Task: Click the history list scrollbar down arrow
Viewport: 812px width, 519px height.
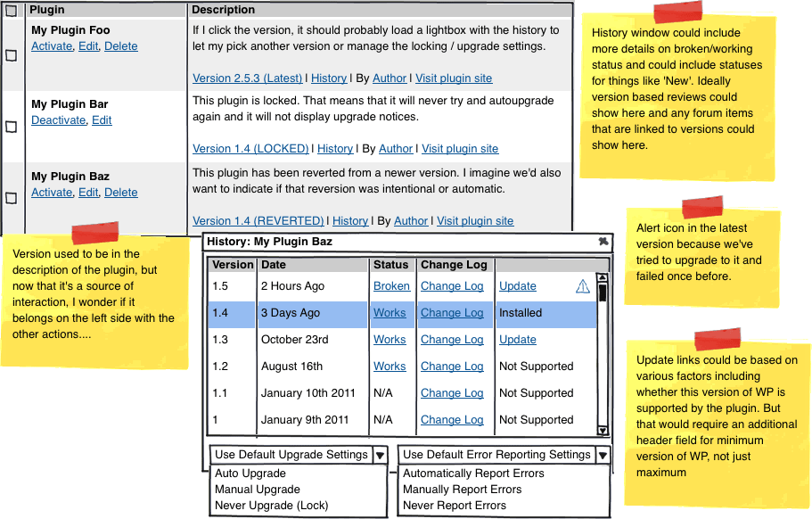Action: [603, 431]
